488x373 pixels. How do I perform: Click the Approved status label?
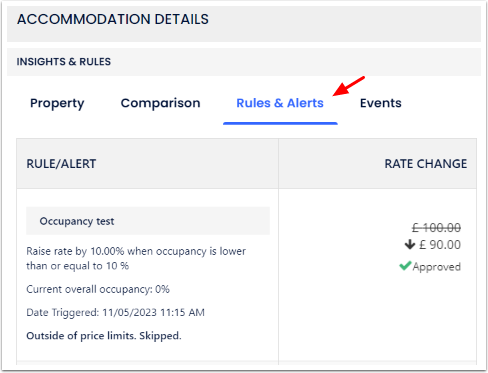pyautogui.click(x=437, y=267)
